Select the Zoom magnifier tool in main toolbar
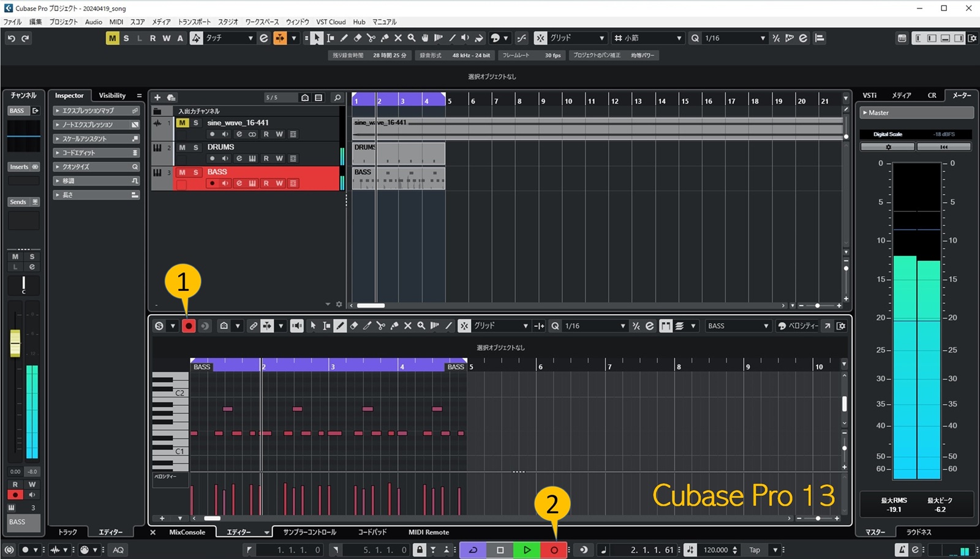Viewport: 980px width, 559px height. pos(412,38)
